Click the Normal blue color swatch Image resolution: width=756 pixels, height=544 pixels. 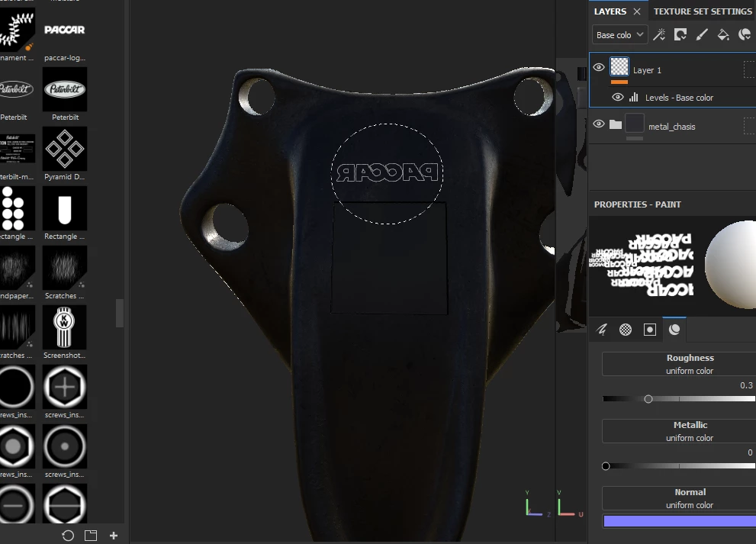680,521
